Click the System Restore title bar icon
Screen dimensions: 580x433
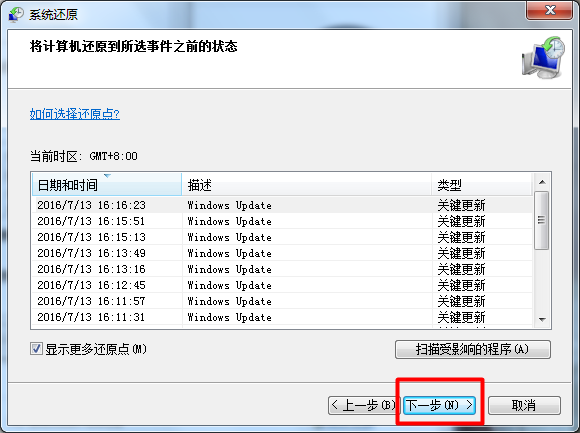[16, 14]
